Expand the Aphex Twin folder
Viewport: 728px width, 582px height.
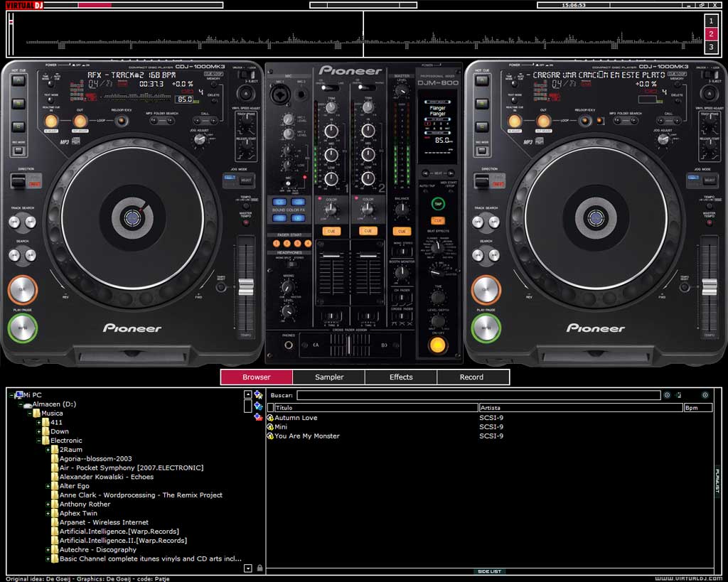48,513
